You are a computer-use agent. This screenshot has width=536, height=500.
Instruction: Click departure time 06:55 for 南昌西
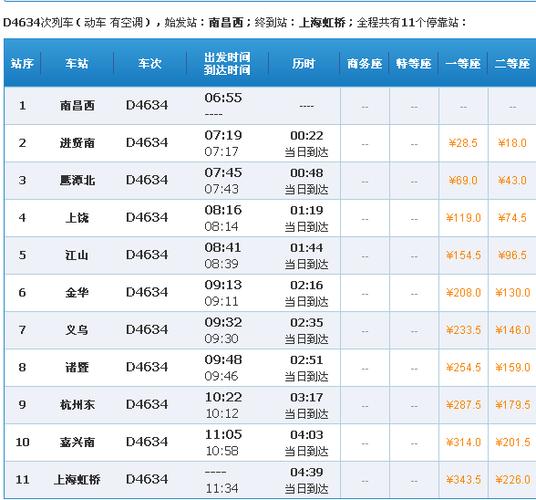tap(223, 98)
